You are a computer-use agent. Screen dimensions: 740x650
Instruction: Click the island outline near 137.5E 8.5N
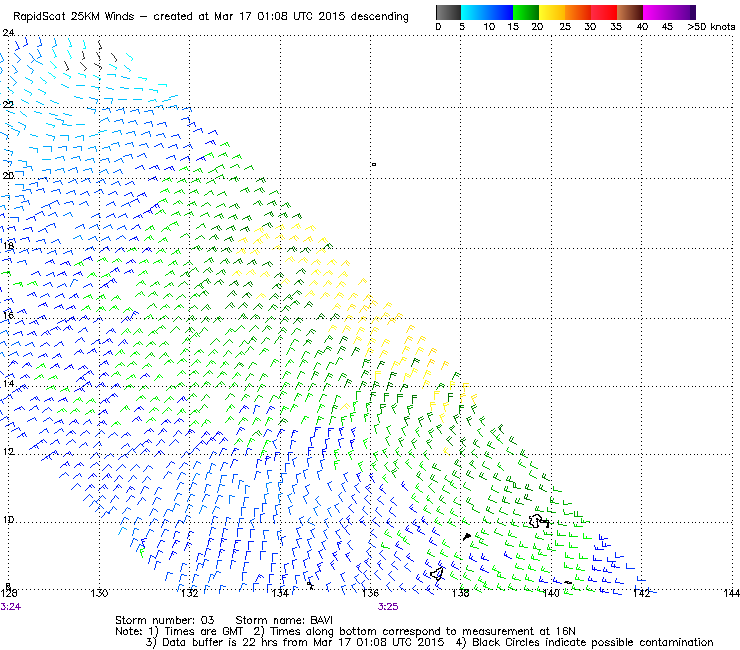click(437, 574)
